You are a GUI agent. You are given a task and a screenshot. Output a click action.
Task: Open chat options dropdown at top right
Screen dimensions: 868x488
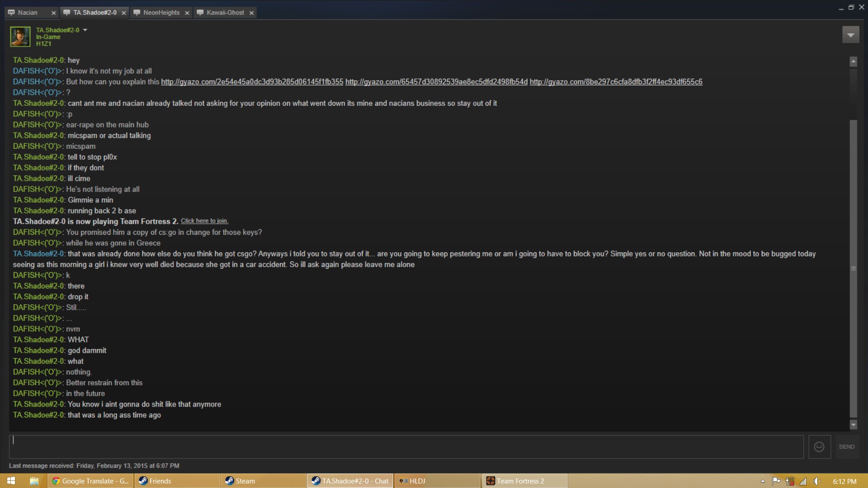pos(850,35)
